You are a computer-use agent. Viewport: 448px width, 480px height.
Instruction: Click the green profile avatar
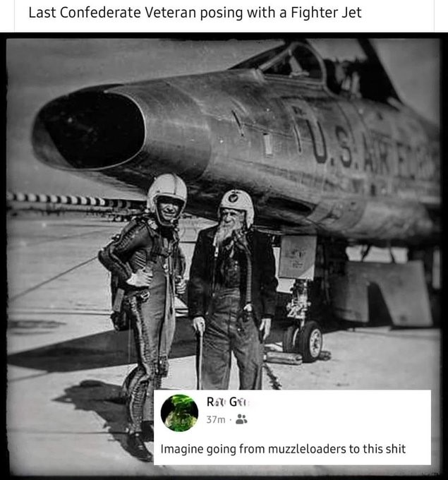pyautogui.click(x=179, y=413)
